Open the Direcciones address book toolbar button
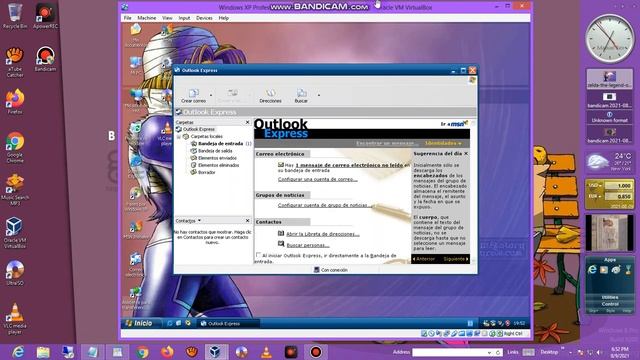This screenshot has width=640, height=360. (x=270, y=96)
